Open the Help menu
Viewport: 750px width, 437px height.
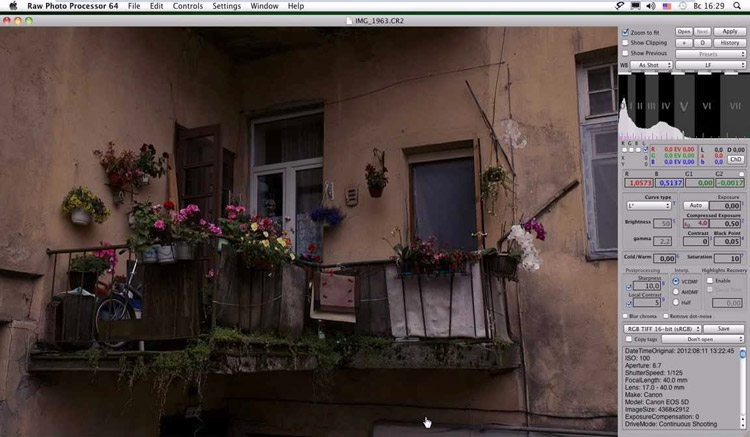point(296,6)
